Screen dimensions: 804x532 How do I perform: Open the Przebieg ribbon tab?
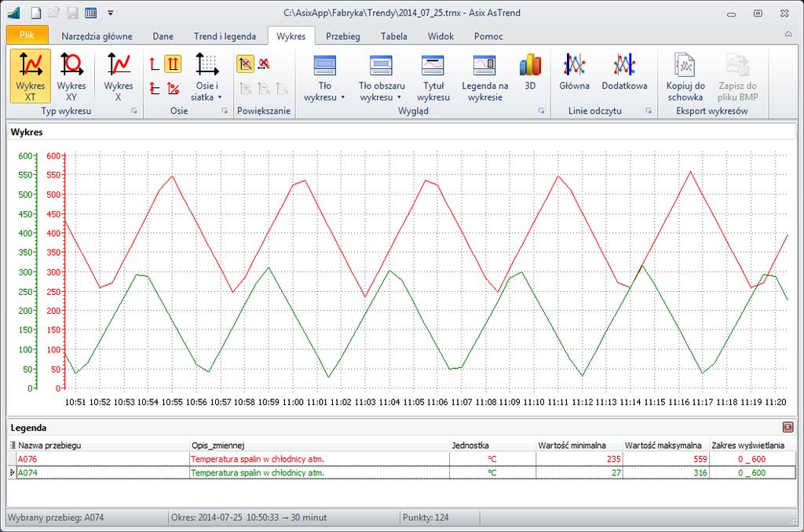pos(343,36)
